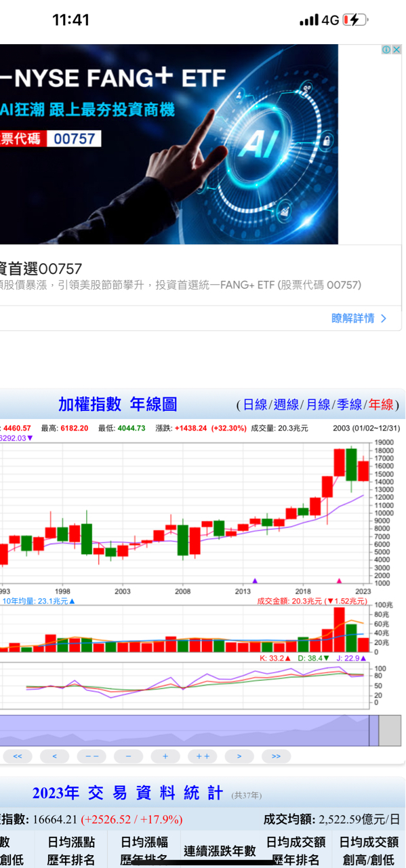406x868 pixels.
Task: Zoom in fast with ++ button
Action: (x=203, y=755)
